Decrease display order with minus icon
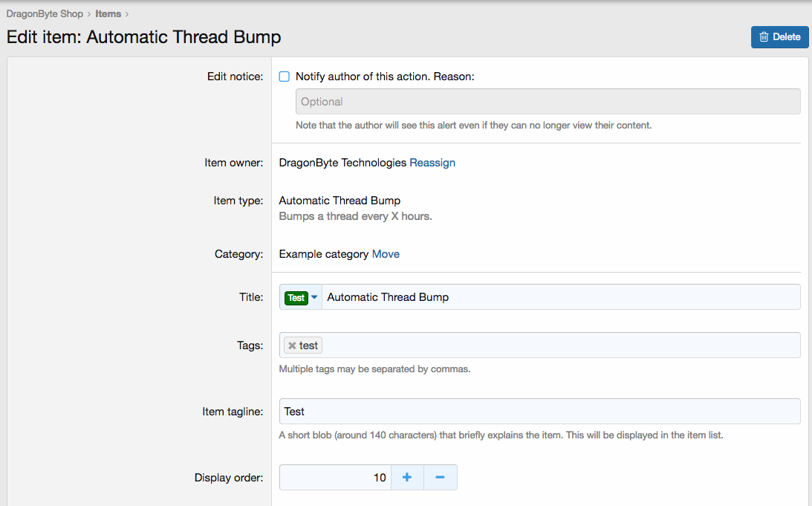Image resolution: width=812 pixels, height=506 pixels. click(x=440, y=478)
